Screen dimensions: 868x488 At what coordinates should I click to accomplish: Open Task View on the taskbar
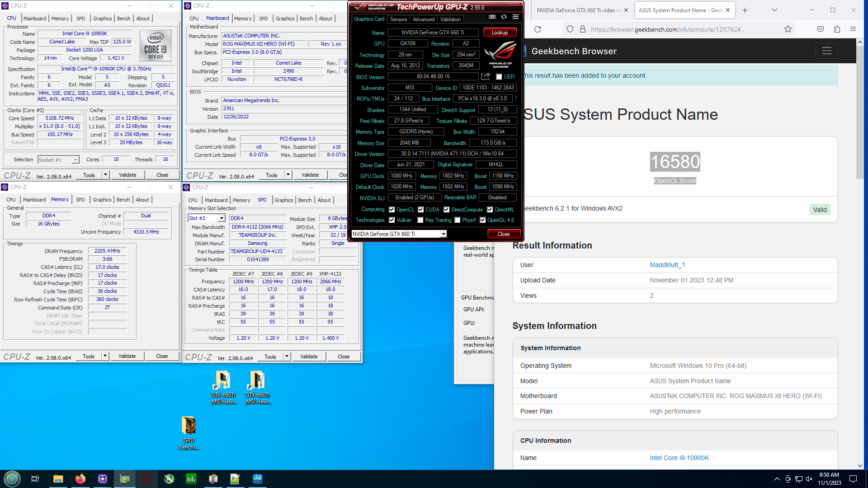35,479
